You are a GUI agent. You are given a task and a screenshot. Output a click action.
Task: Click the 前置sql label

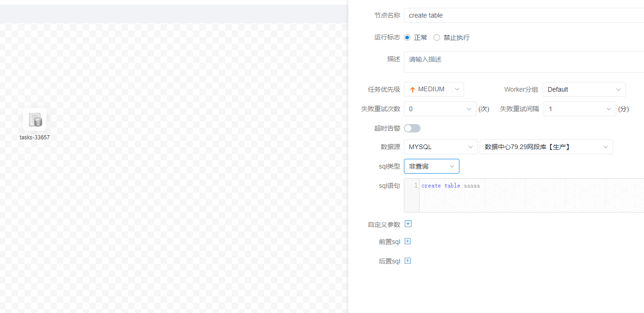coord(390,242)
